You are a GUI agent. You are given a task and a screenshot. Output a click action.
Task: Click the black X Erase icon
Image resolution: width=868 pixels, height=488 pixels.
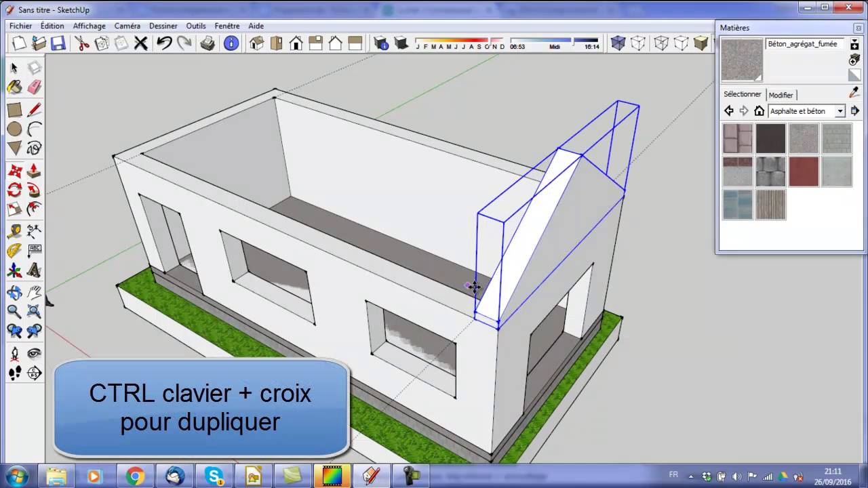pos(140,43)
